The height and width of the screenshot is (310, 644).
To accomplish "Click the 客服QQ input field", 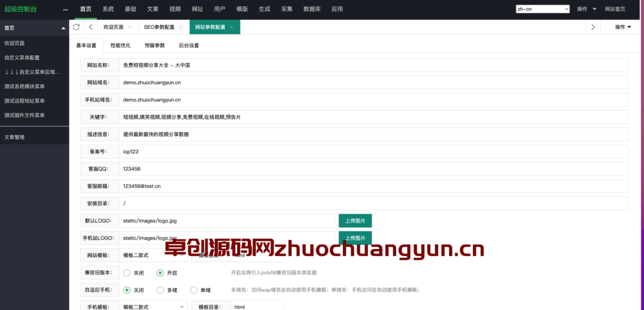I will coord(374,169).
